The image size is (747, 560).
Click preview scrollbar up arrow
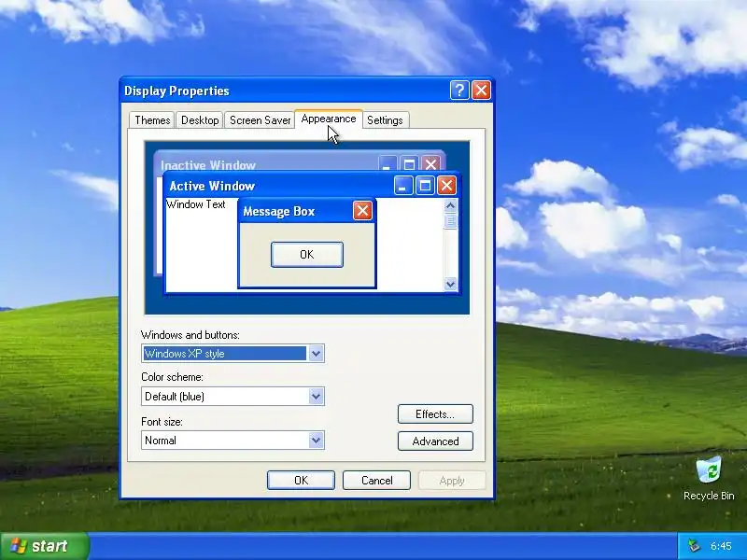coord(450,205)
